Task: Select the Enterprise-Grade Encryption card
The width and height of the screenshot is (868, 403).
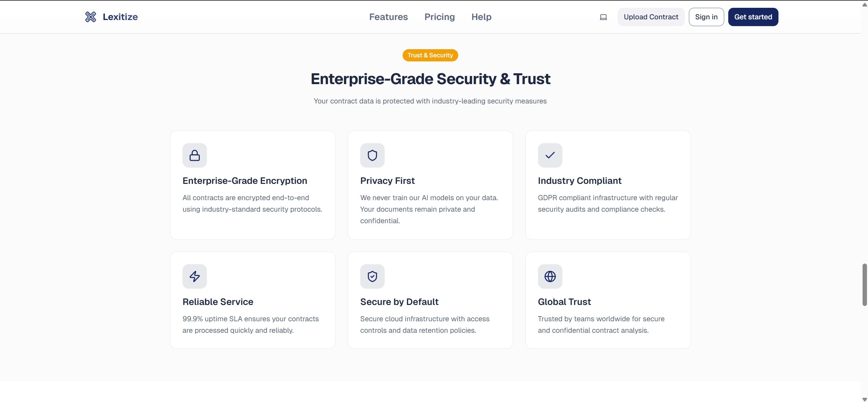Action: click(252, 185)
